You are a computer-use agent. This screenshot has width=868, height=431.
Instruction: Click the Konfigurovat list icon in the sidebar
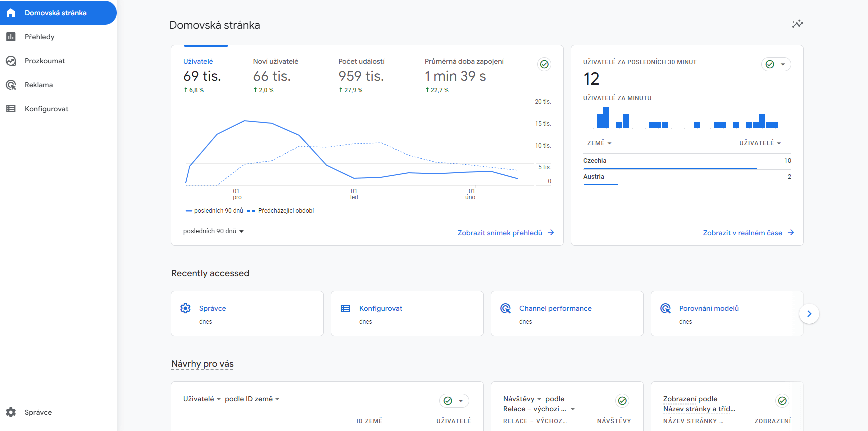11,109
